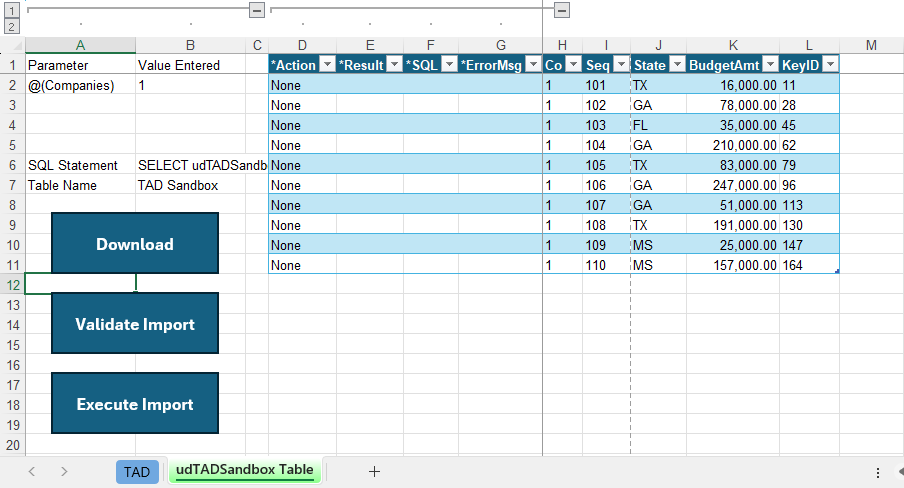Go to next sheet tab arrow
Screen dimensions: 904x488
[64, 472]
